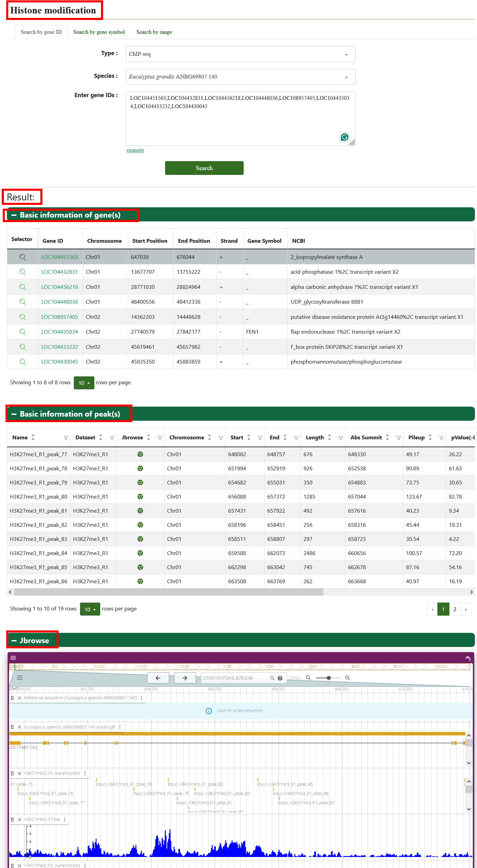Open gene link LOC108957405
477x868 pixels.
pyautogui.click(x=60, y=317)
